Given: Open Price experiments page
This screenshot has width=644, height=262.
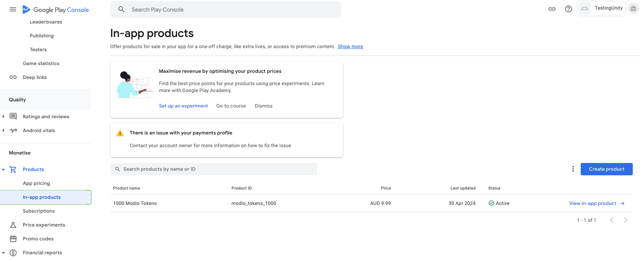Looking at the screenshot, I should tap(44, 225).
